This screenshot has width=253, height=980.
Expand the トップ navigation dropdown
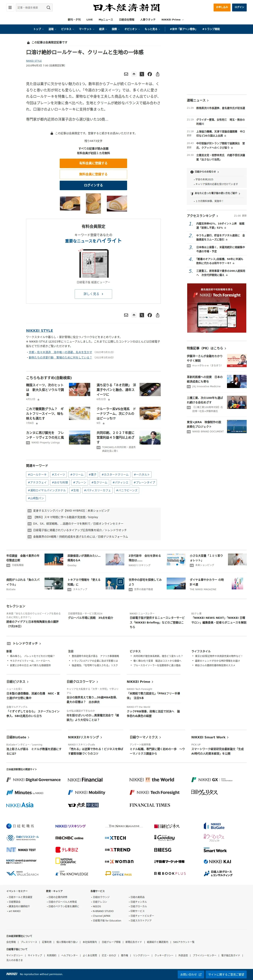tap(38, 29)
